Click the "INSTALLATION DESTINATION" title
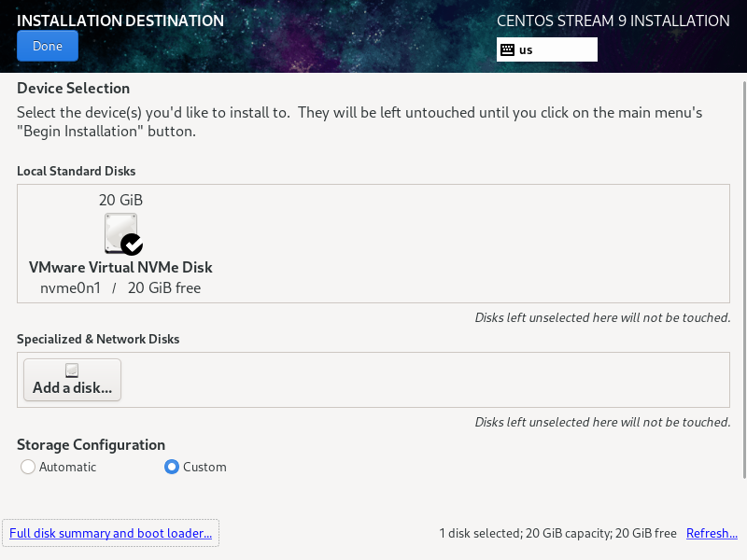Viewport: 747px width, 560px height. 120,21
